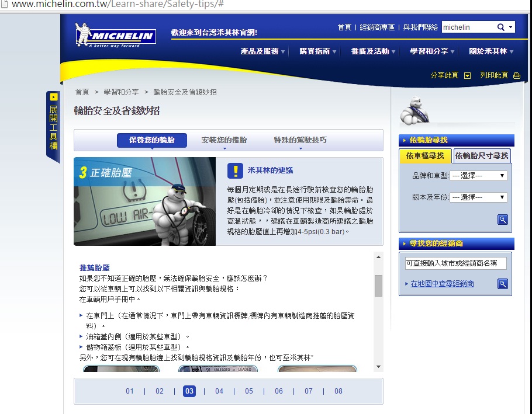Image resolution: width=532 pixels, height=414 pixels.
Task: Go to tip page 04
Action: tap(219, 391)
